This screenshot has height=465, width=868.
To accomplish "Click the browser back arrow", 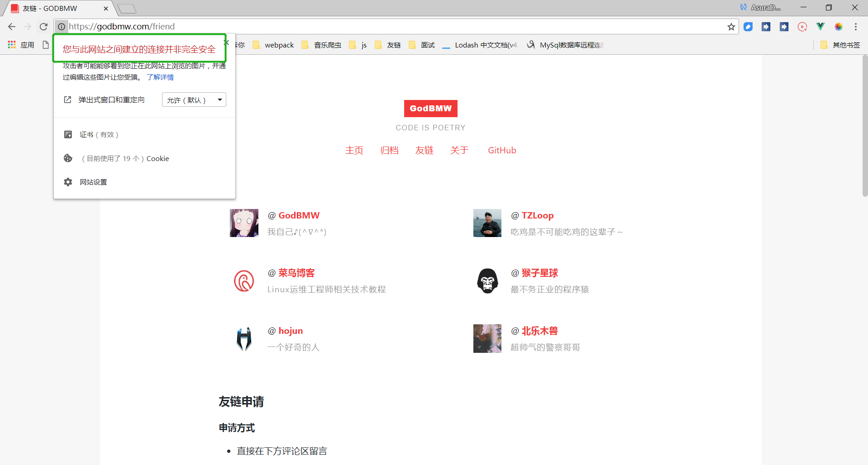I will [x=12, y=27].
